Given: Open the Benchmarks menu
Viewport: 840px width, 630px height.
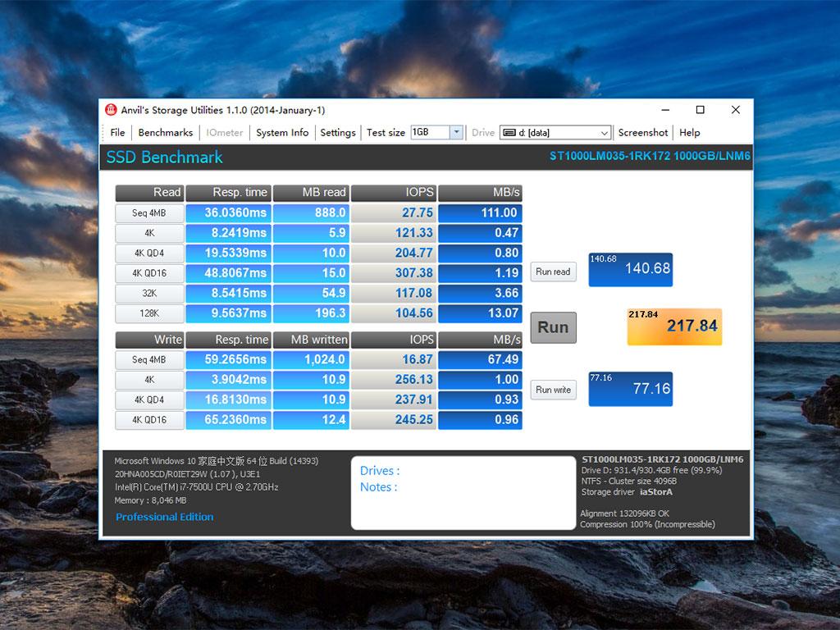Looking at the screenshot, I should [166, 132].
